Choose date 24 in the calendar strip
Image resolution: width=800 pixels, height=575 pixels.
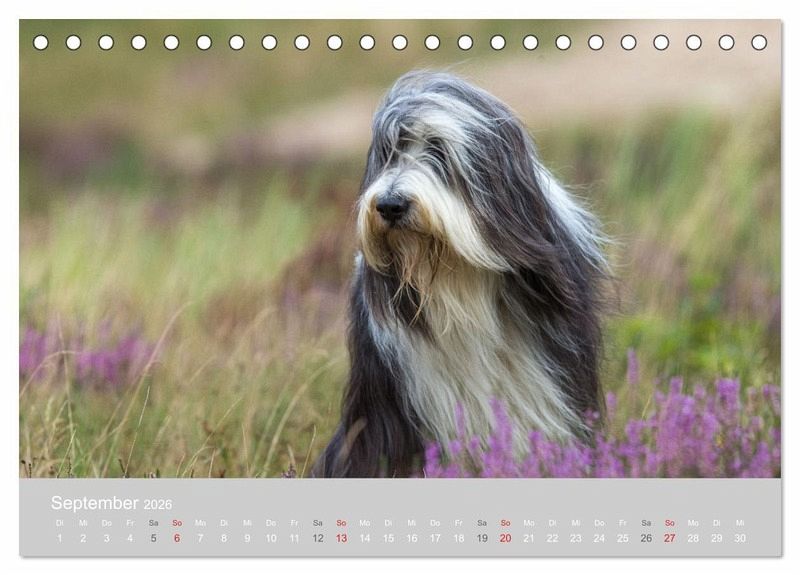click(x=599, y=538)
